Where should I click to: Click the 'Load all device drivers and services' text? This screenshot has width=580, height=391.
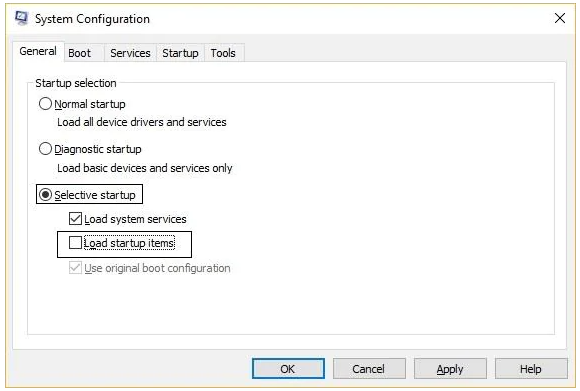(x=142, y=122)
